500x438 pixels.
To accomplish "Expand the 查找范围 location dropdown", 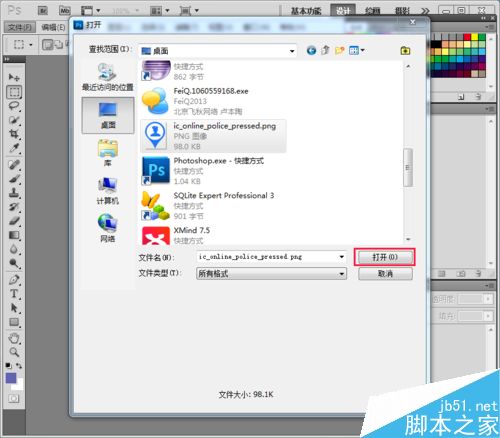I will (x=292, y=51).
